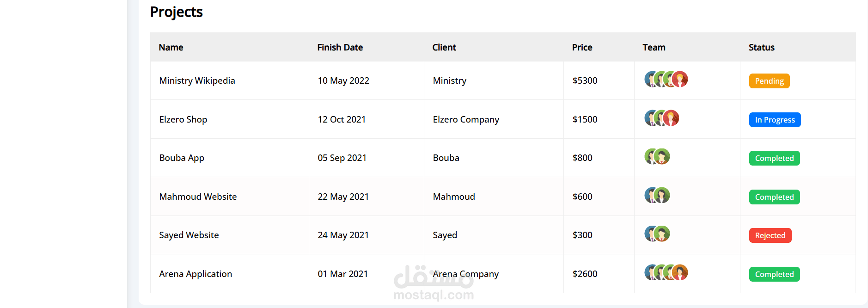Click the red avatar in Ministry Wikipedia team
This screenshot has height=308, width=868.
[x=680, y=80]
